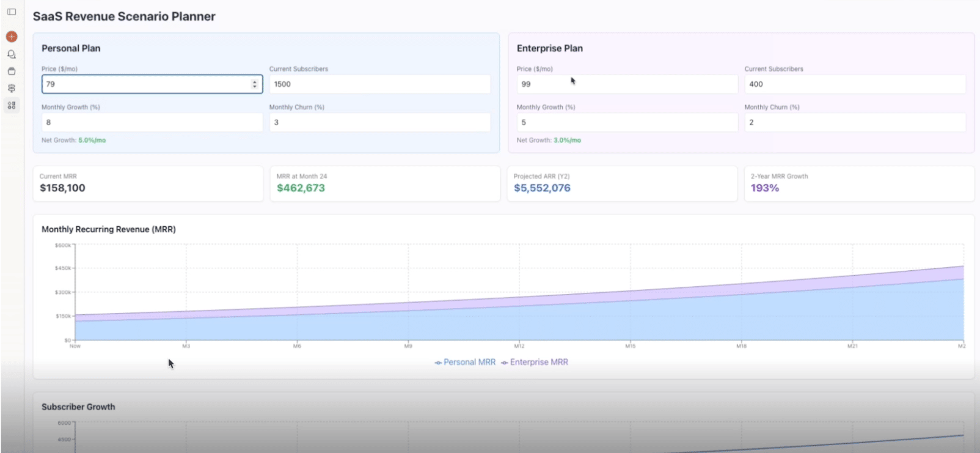Click the 2-Year MRR Growth card
The height and width of the screenshot is (453, 980).
858,183
